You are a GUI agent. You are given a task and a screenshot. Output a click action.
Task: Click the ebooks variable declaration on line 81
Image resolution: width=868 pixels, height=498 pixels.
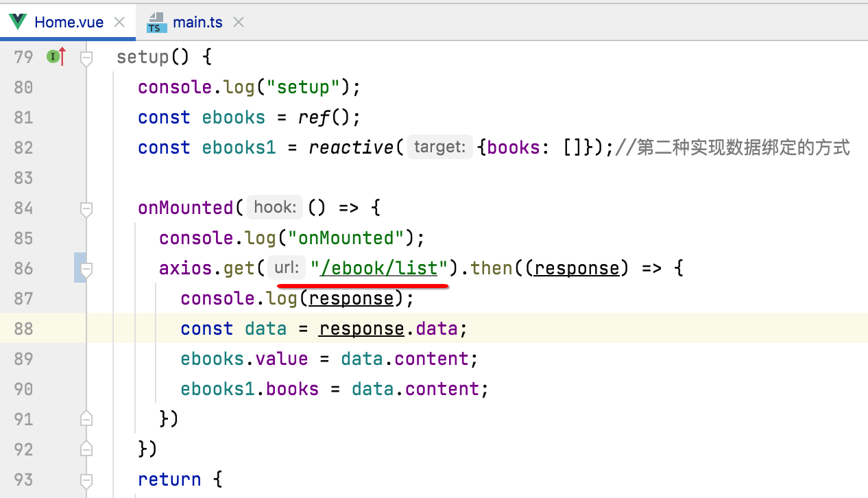point(233,117)
